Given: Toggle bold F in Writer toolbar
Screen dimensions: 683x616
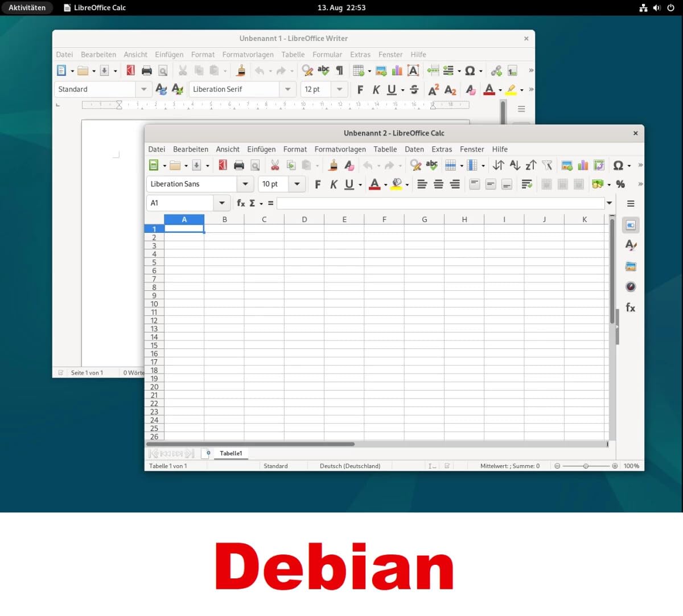Looking at the screenshot, I should click(x=360, y=89).
